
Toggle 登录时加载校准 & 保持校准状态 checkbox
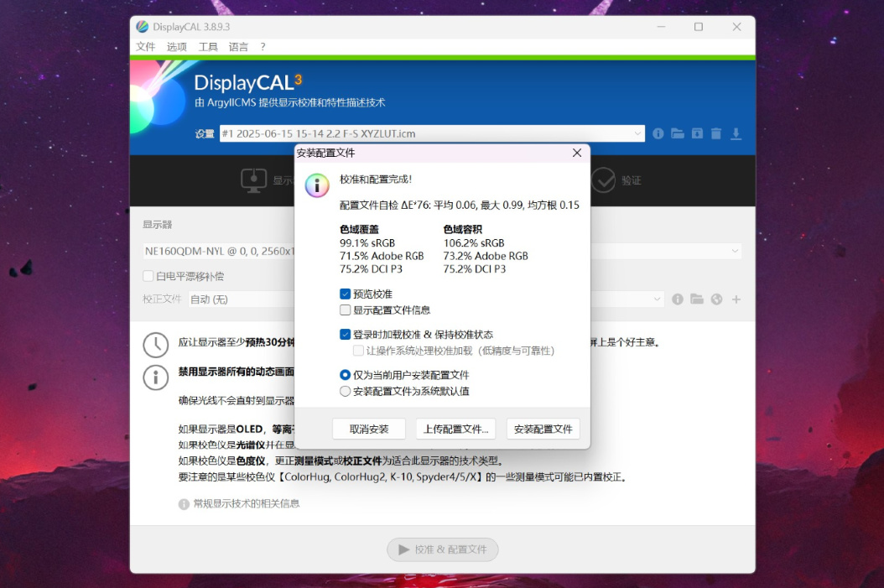point(345,335)
